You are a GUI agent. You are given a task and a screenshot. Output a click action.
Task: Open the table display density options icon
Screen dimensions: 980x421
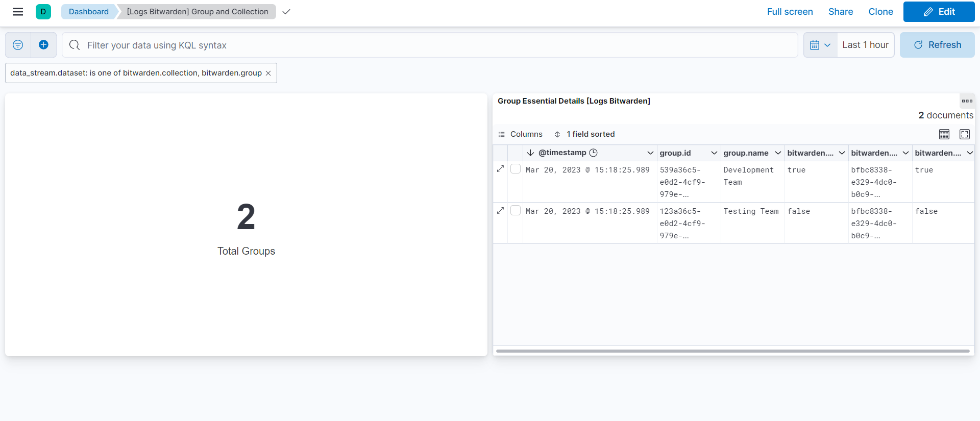(x=944, y=134)
